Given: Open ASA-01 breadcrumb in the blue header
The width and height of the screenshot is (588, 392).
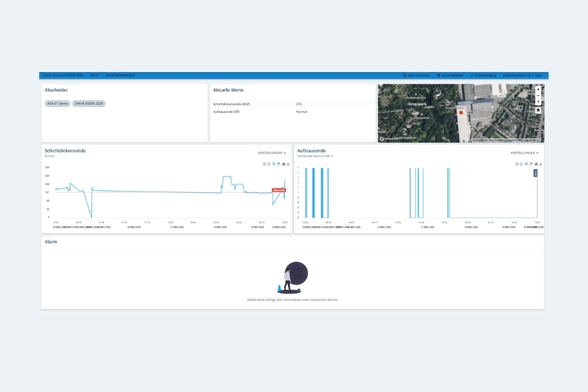Looking at the screenshot, I should click(x=94, y=76).
